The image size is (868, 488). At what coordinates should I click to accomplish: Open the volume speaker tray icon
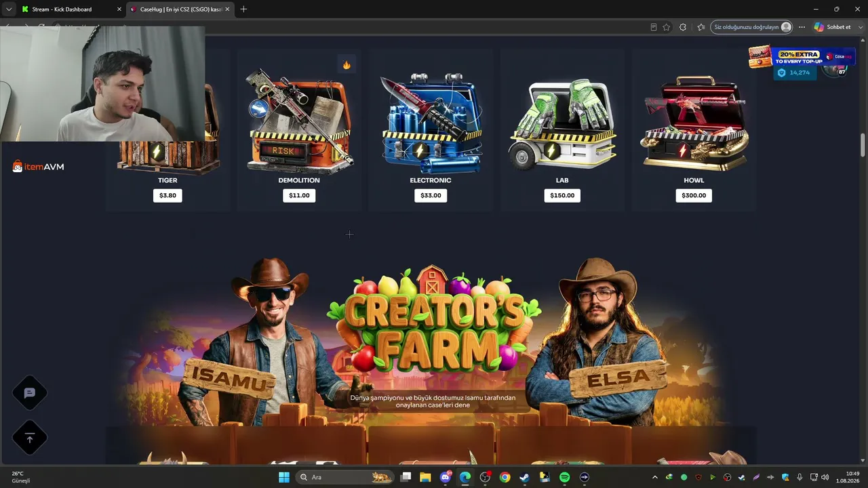click(825, 477)
